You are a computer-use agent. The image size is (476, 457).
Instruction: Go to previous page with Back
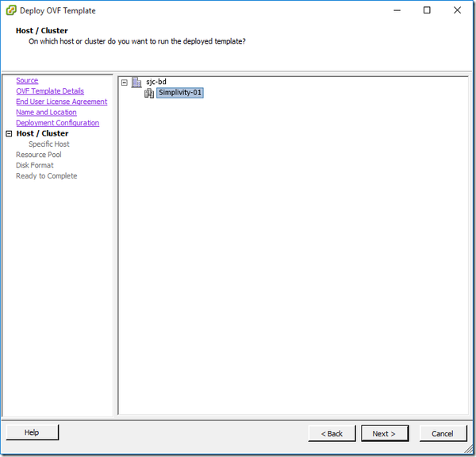(332, 434)
